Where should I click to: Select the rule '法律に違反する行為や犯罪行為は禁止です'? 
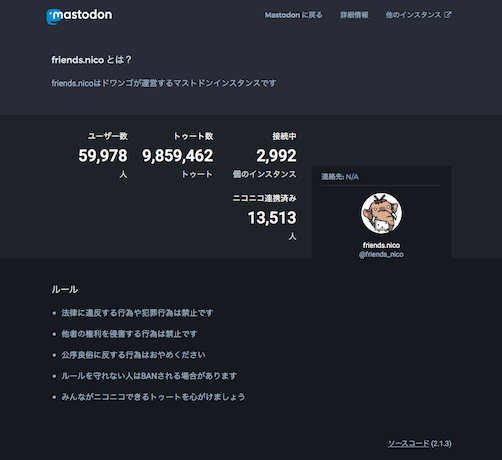pyautogui.click(x=137, y=313)
